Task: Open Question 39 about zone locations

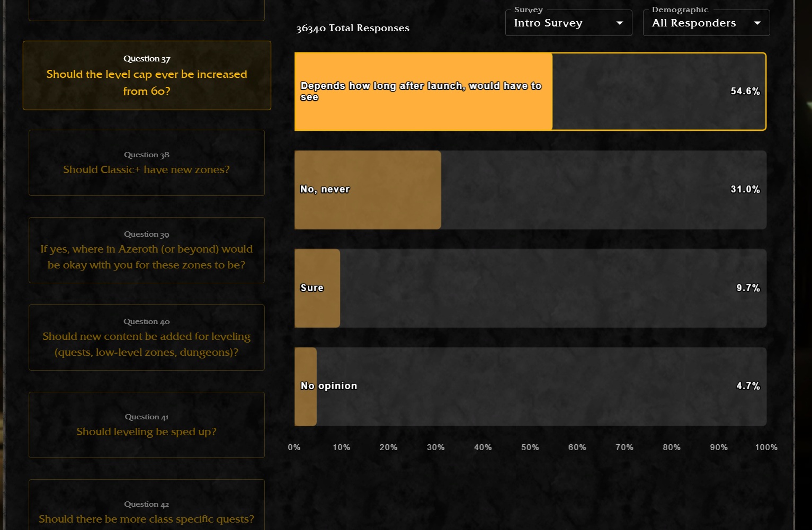Action: coord(147,250)
